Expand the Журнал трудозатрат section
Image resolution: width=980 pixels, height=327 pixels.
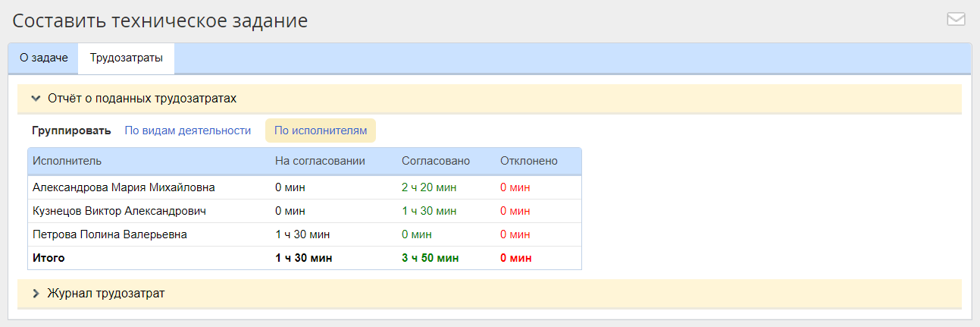[x=490, y=293]
